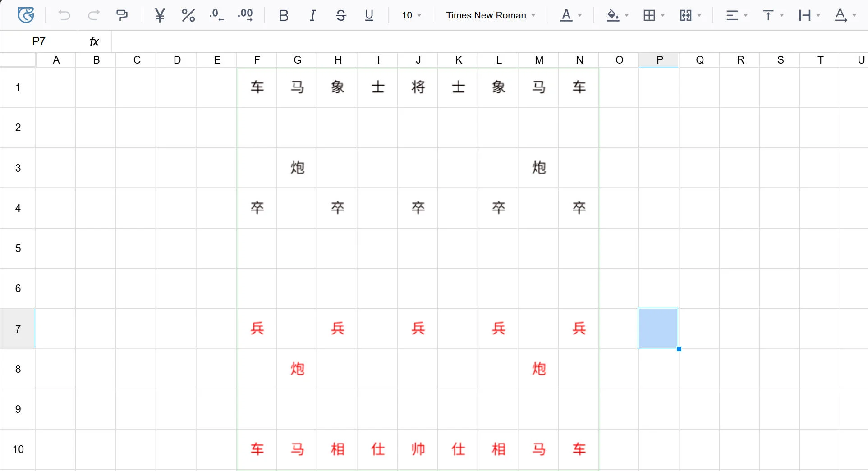Select row 4 header
This screenshot has height=471, width=868.
pyautogui.click(x=18, y=208)
